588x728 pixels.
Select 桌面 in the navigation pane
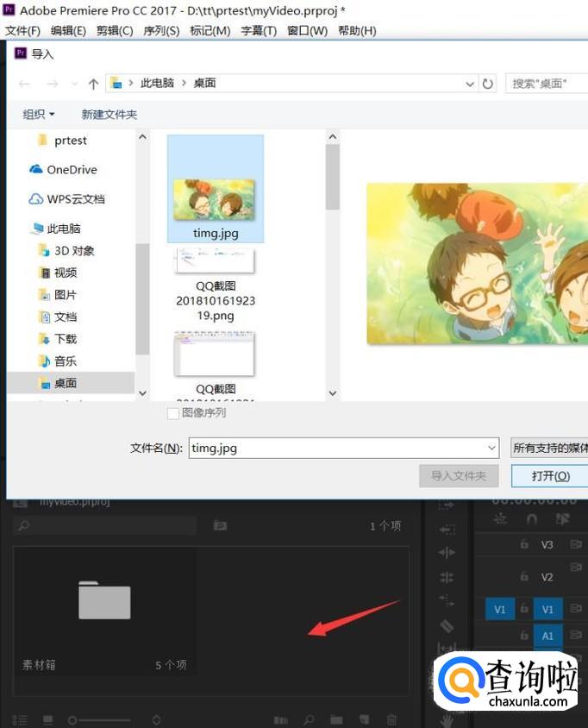click(71, 383)
